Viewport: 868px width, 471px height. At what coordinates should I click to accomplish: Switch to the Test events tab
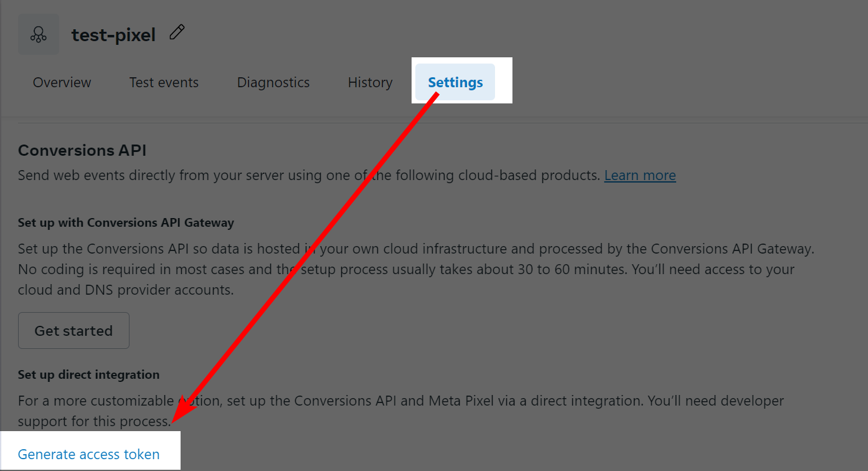(164, 82)
